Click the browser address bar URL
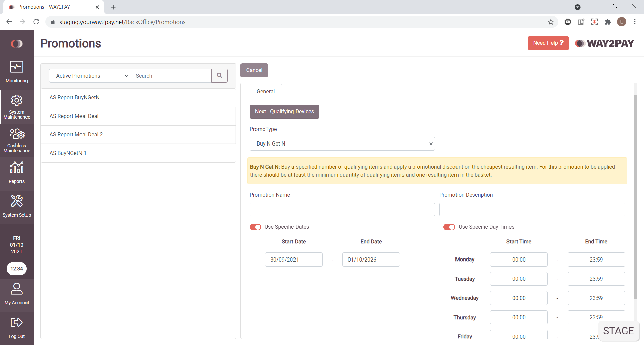Screen dimensions: 644x345 122,22
